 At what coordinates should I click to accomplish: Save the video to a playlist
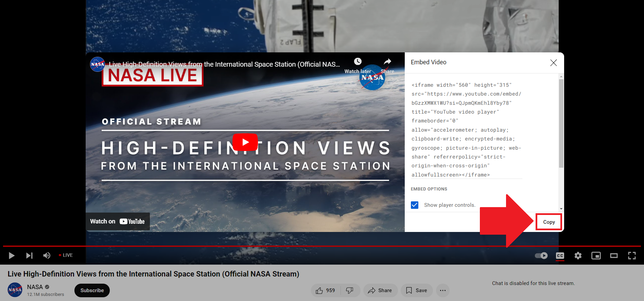coord(417,290)
